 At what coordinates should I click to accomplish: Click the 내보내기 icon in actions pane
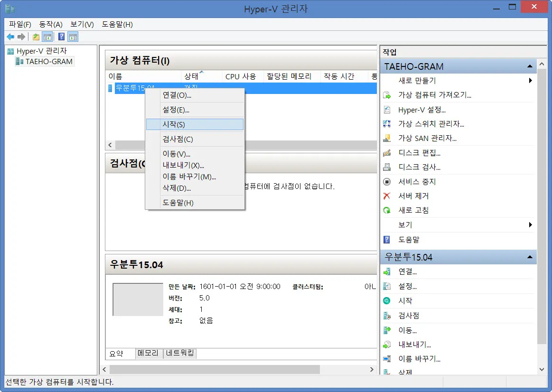[x=387, y=345]
